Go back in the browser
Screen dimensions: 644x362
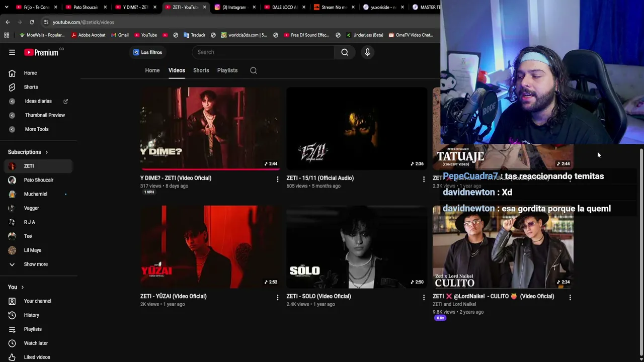(8, 22)
